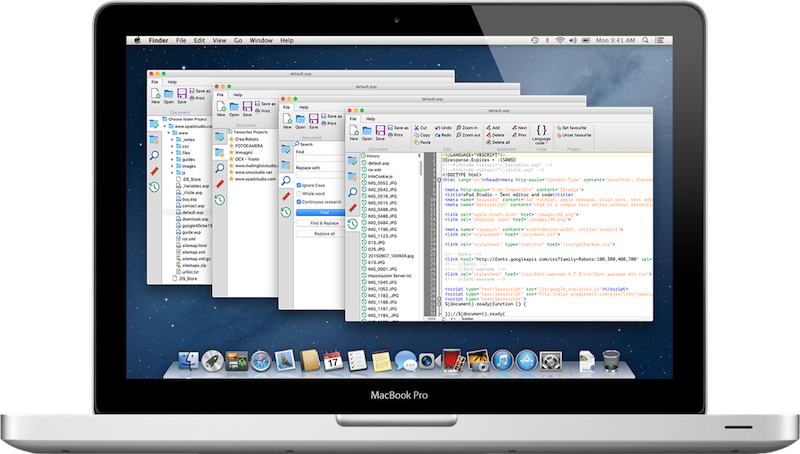Open Spotlight search in the menu bar
This screenshot has width=800, height=454.
644,40
